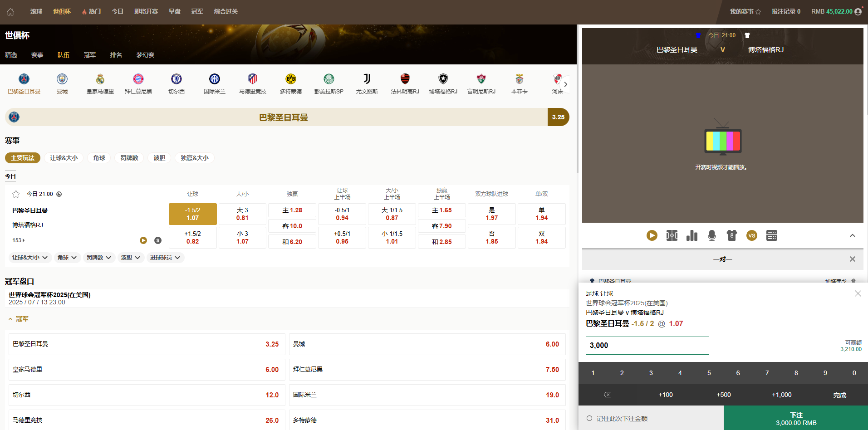The height and width of the screenshot is (430, 868).
Task: Favorite the match with star toggle
Action: tap(16, 194)
